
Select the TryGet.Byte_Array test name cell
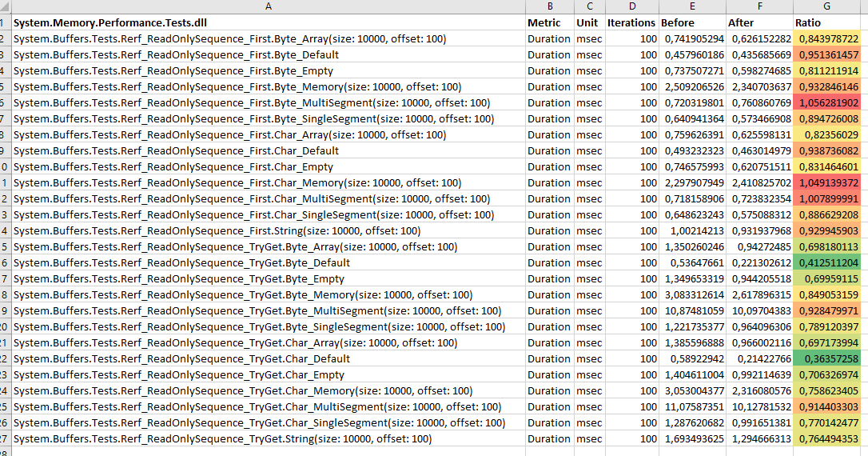click(269, 247)
